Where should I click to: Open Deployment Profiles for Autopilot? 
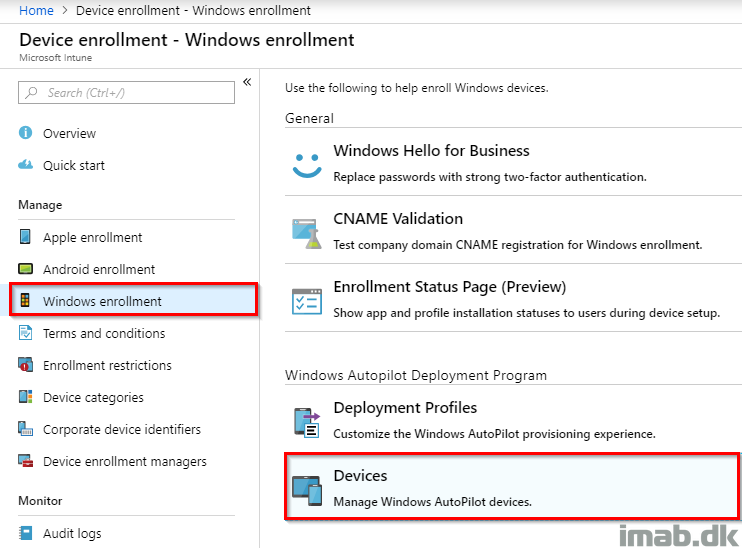(513, 419)
